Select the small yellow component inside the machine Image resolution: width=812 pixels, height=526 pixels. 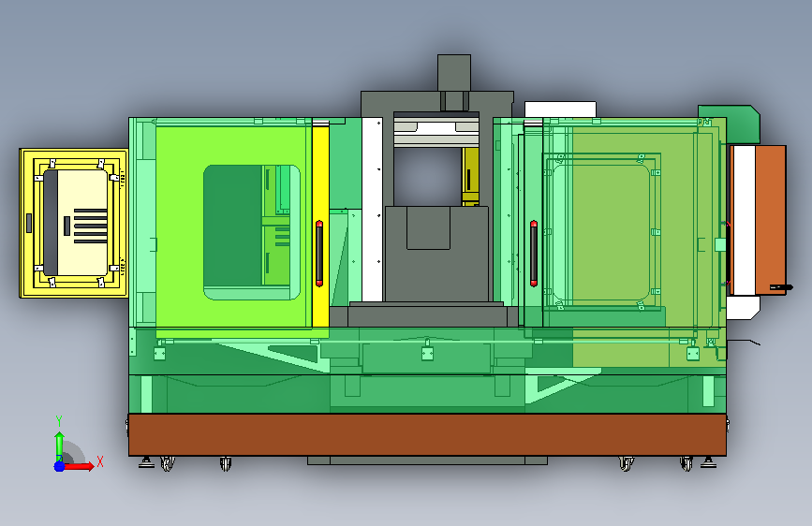click(x=470, y=177)
